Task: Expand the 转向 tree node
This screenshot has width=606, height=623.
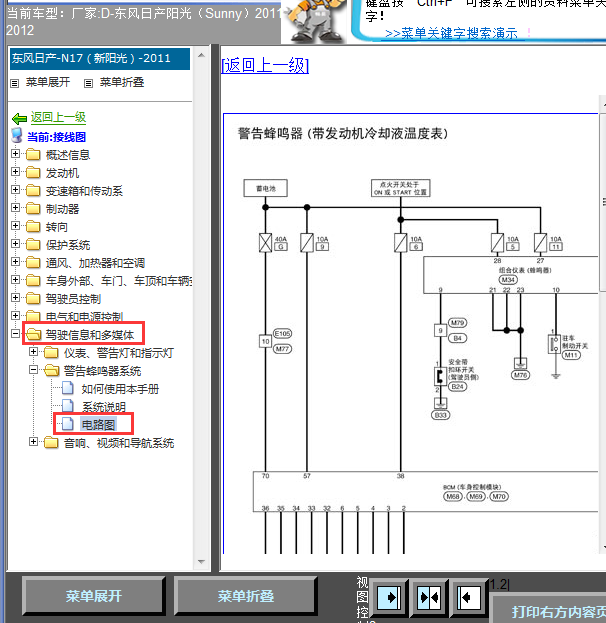Action: point(15,225)
